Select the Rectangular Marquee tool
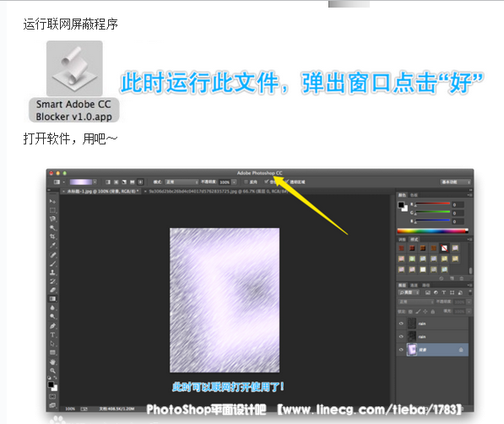 click(x=52, y=210)
